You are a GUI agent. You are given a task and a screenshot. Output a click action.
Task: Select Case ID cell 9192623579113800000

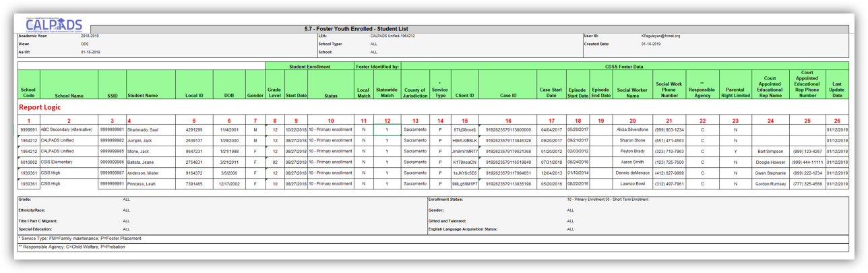(x=508, y=129)
